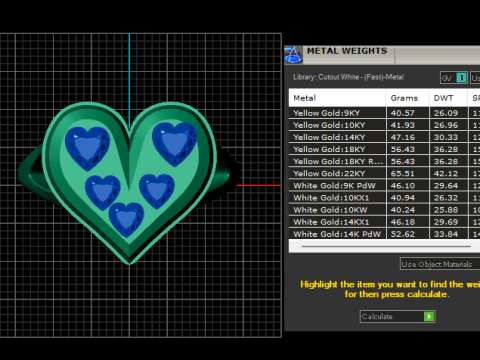Click the Library: Cutout White - (Fast)-Metal label
This screenshot has height=360, width=480.
pyautogui.click(x=348, y=77)
